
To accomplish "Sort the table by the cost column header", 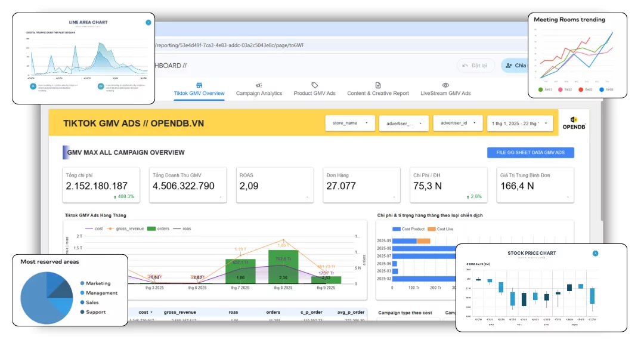I will (144, 312).
